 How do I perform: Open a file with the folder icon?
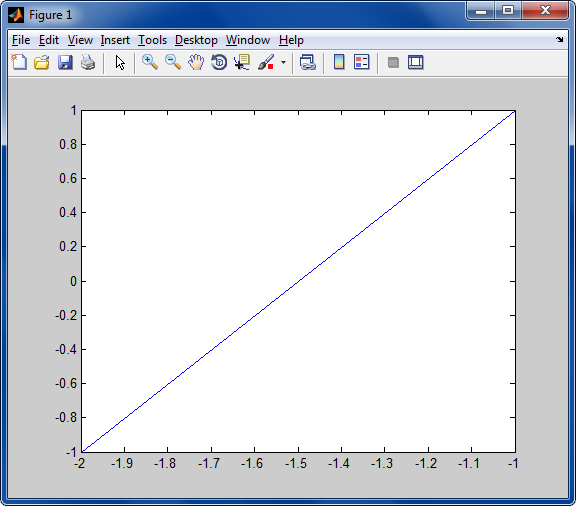(42, 62)
